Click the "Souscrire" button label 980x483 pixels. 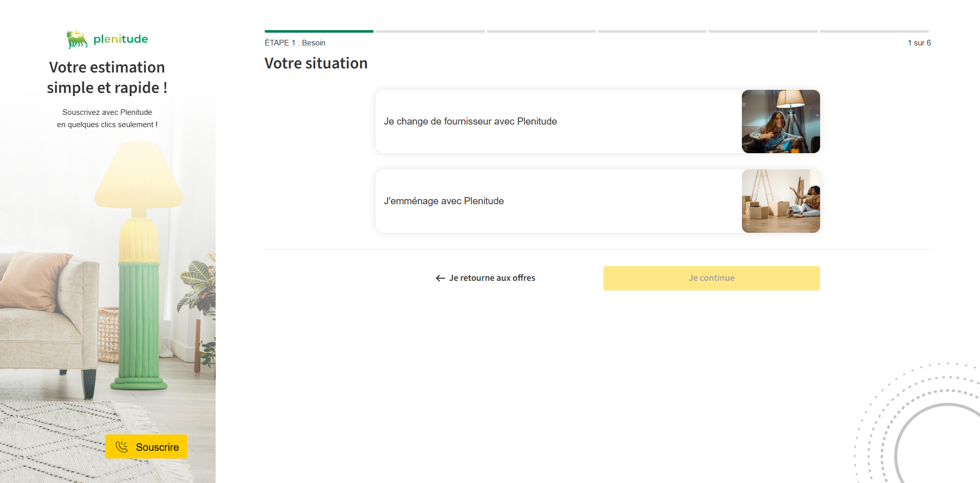(157, 447)
